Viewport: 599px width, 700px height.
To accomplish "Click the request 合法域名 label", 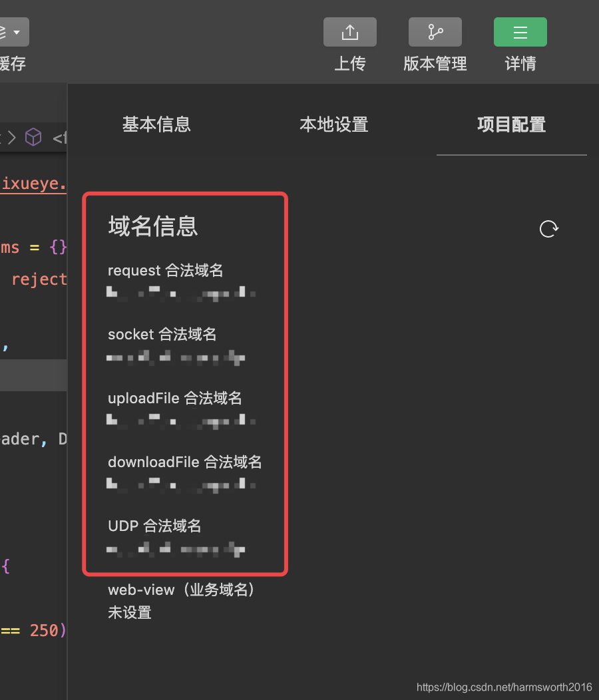I will (165, 270).
